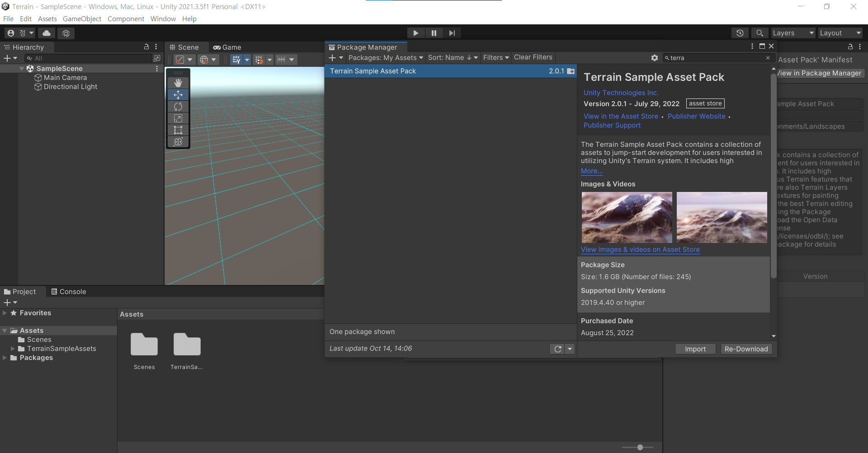This screenshot has height=453, width=868.
Task: Toggle Scene grid visibility
Action: (236, 60)
